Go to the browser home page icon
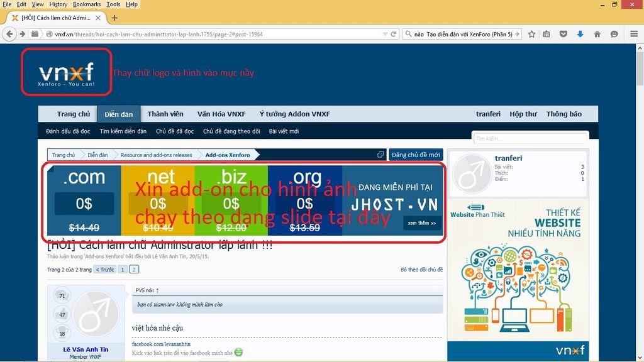 tap(597, 34)
